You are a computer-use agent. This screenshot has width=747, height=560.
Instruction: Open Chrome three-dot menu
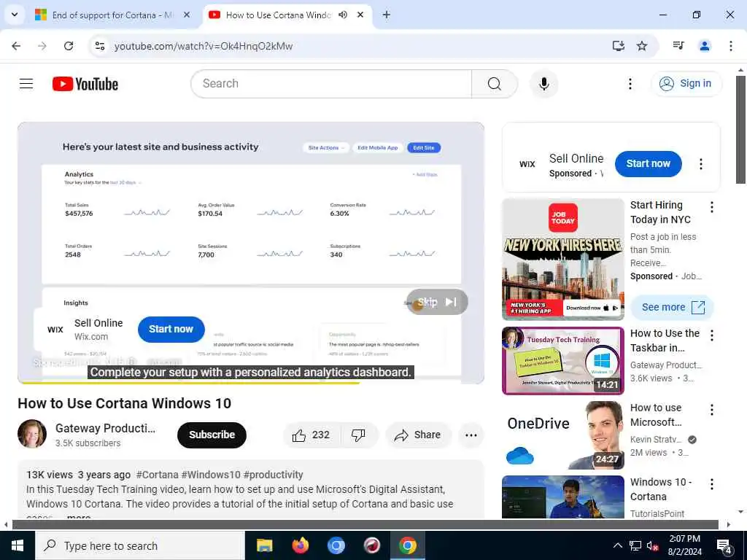[x=730, y=46]
